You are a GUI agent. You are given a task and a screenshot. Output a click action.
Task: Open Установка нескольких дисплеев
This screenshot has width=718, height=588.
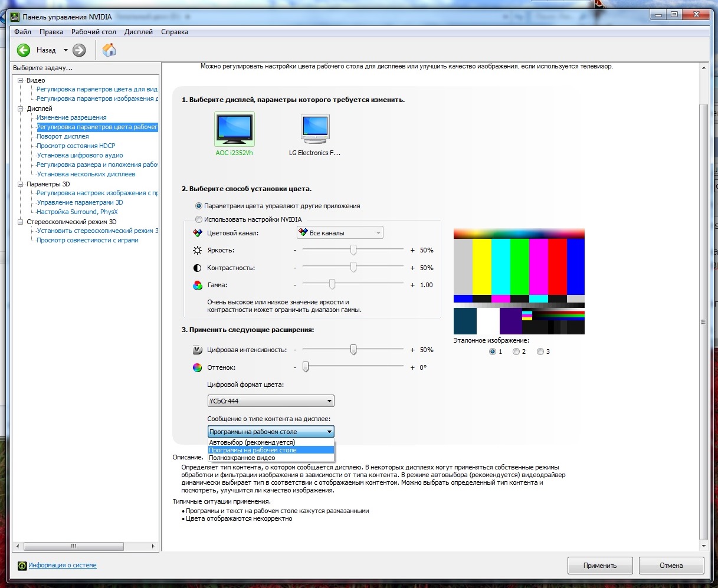pyautogui.click(x=86, y=174)
